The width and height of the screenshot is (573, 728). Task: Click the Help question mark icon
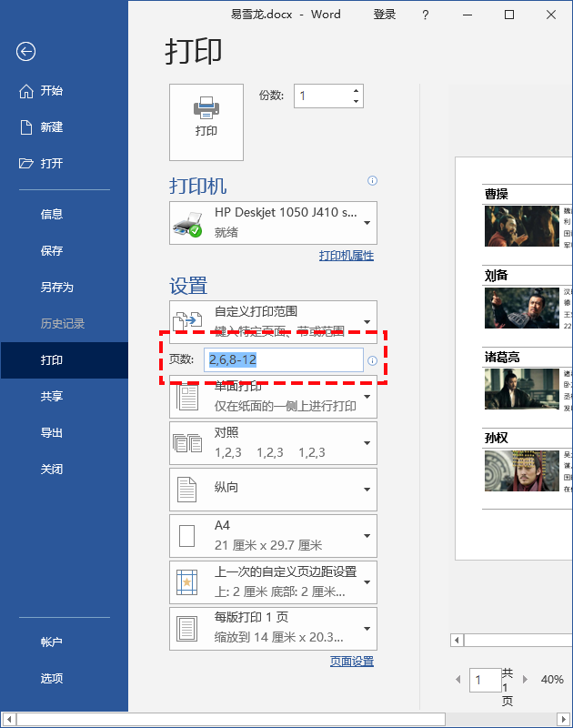pos(425,15)
